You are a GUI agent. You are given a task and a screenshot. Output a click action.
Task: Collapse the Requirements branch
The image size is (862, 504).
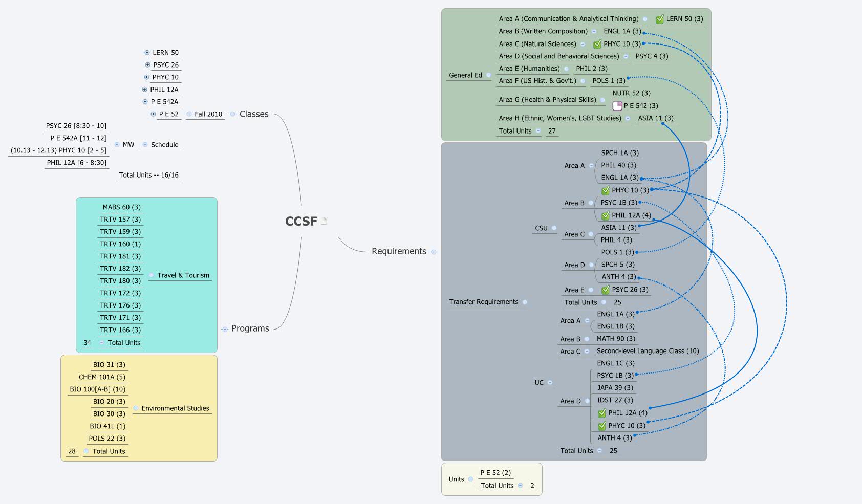[x=434, y=252]
